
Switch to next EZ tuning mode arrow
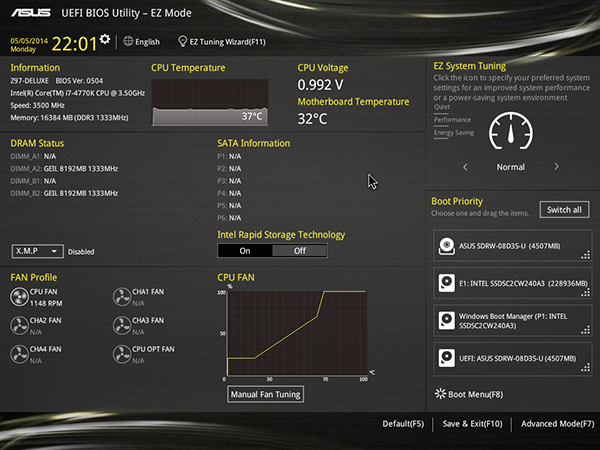[x=556, y=167]
